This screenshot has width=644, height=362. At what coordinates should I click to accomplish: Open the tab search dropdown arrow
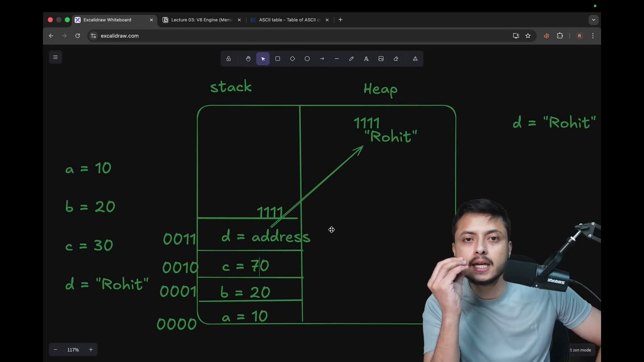[x=593, y=20]
